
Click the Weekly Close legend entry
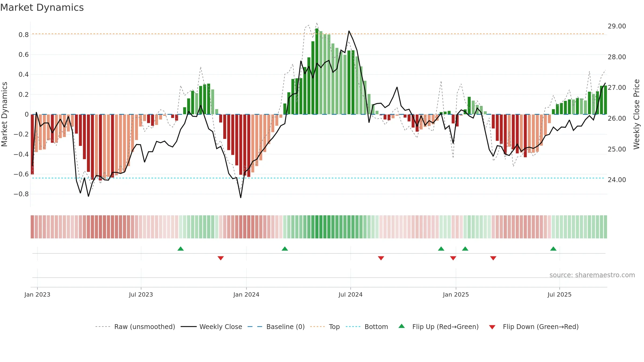pyautogui.click(x=211, y=327)
